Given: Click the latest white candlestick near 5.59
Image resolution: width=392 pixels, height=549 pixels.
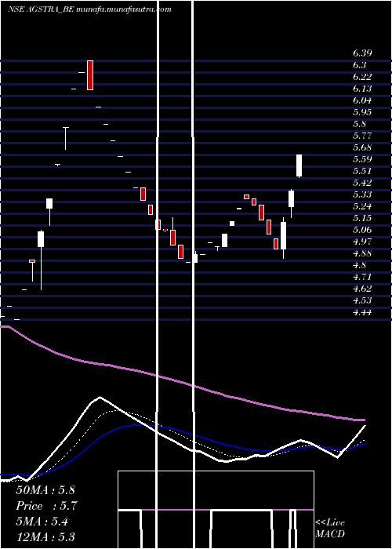Looking at the screenshot, I should (x=299, y=165).
